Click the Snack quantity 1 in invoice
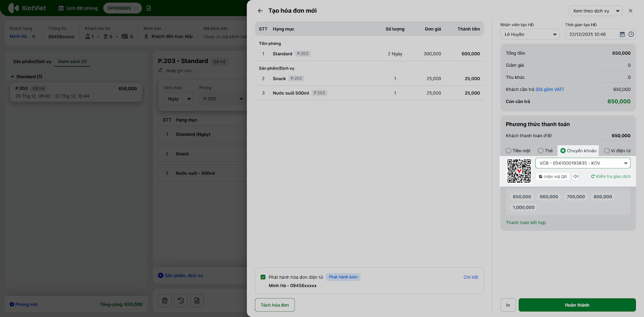The height and width of the screenshot is (317, 644). [395, 79]
